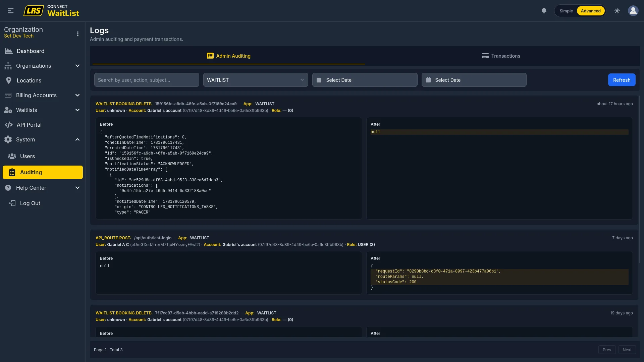644x362 pixels.
Task: Click 'Role: USER (3)' label
Action: point(361,245)
